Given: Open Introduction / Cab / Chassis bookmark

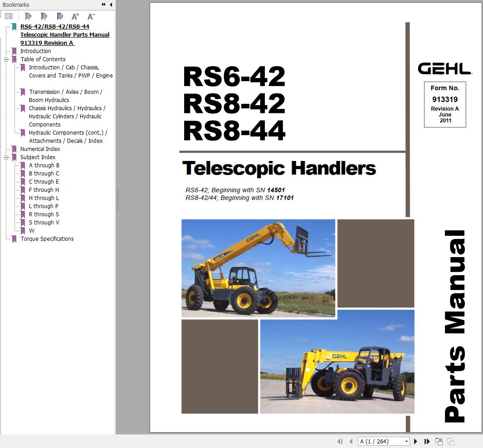Looking at the screenshot, I should tap(71, 72).
